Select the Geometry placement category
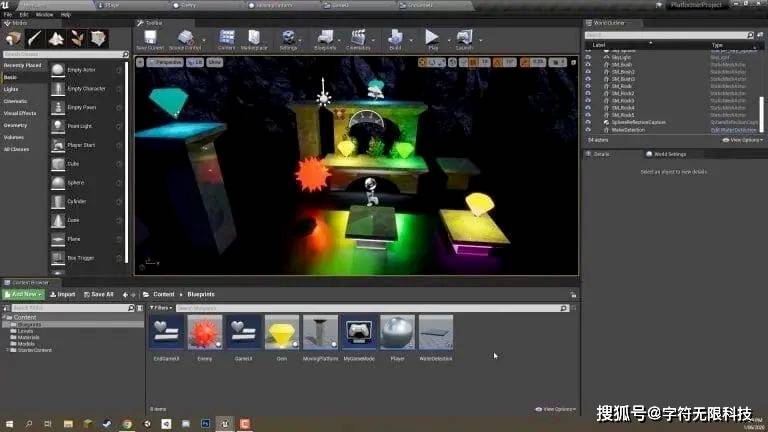This screenshot has height=432, width=768. (15, 125)
